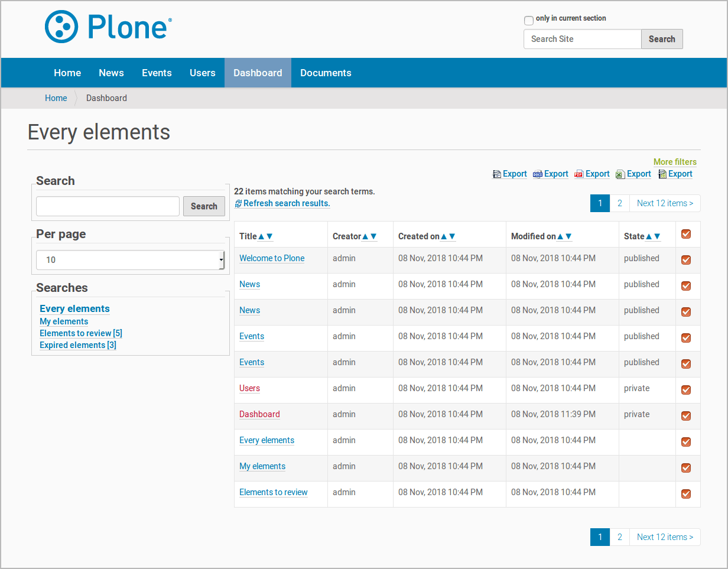Sort Created on column ascending arrow

[x=444, y=236]
